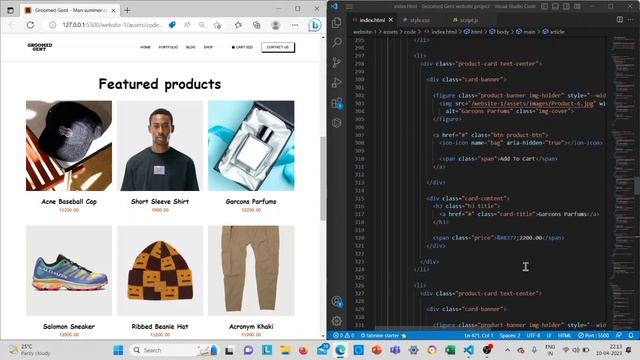
Task: Click code breadcrumb segment
Action: [x=410, y=31]
